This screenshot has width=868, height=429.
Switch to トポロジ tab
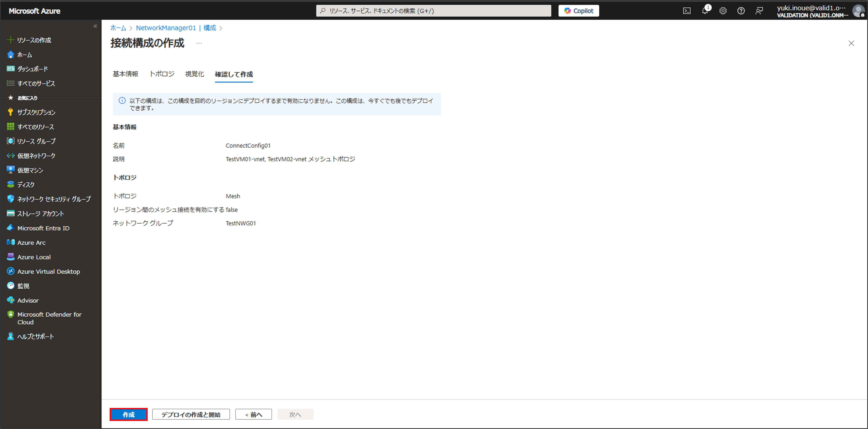(x=162, y=74)
